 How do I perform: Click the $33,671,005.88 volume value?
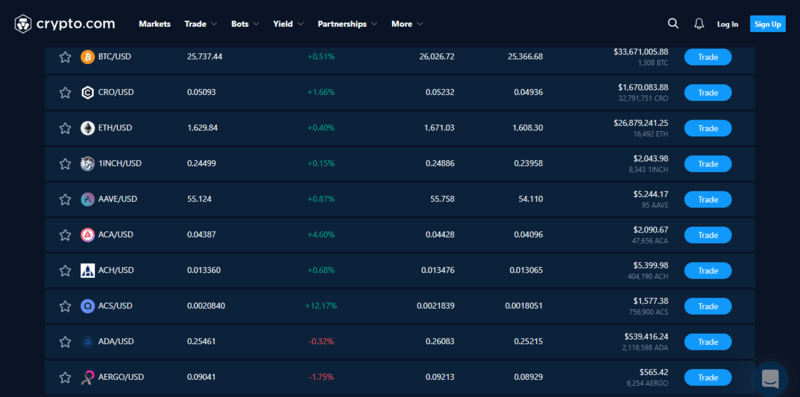pos(641,52)
